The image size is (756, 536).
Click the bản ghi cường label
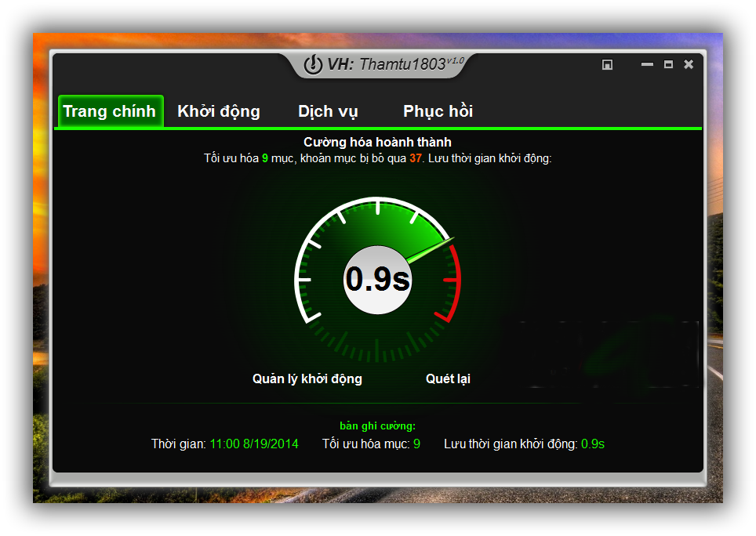[377, 426]
